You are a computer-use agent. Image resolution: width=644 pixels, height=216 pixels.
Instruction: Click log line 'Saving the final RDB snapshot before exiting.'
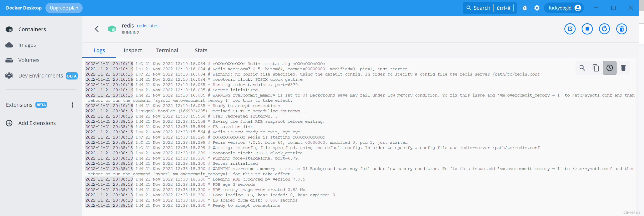click(205, 121)
